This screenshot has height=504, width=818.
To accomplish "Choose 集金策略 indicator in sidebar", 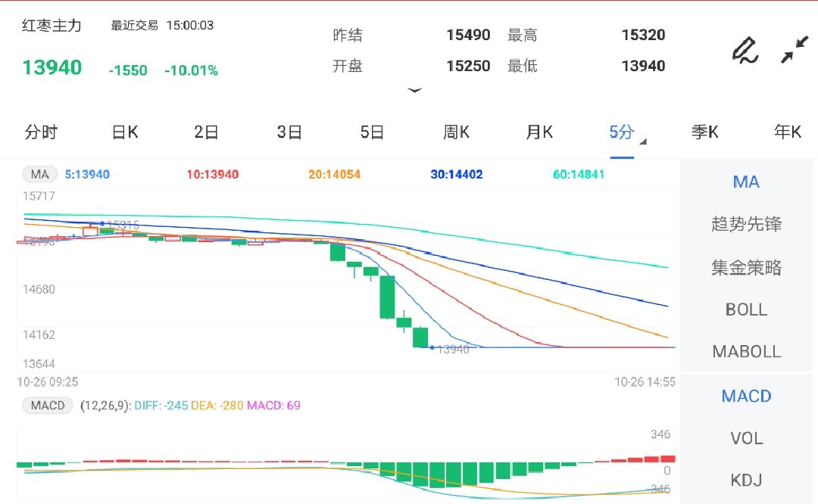I will [746, 267].
